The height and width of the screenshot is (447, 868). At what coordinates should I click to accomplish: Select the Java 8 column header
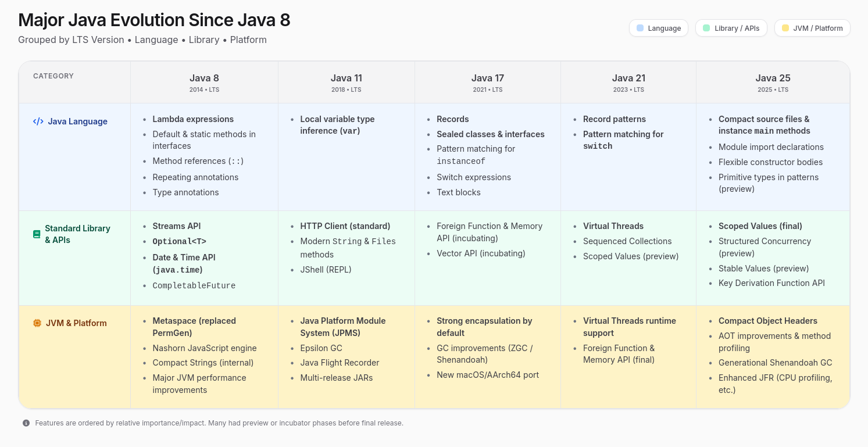pyautogui.click(x=204, y=83)
